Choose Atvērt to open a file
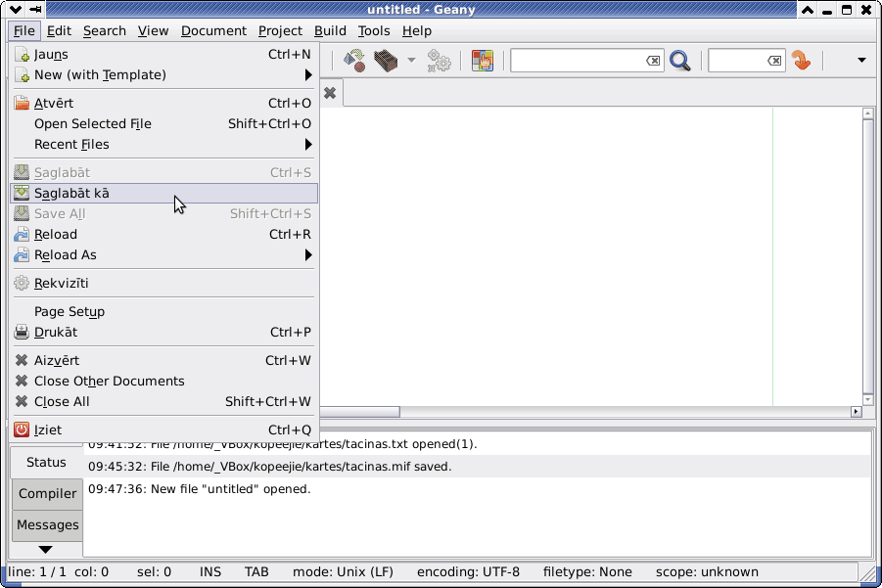This screenshot has height=588, width=882. [x=164, y=104]
